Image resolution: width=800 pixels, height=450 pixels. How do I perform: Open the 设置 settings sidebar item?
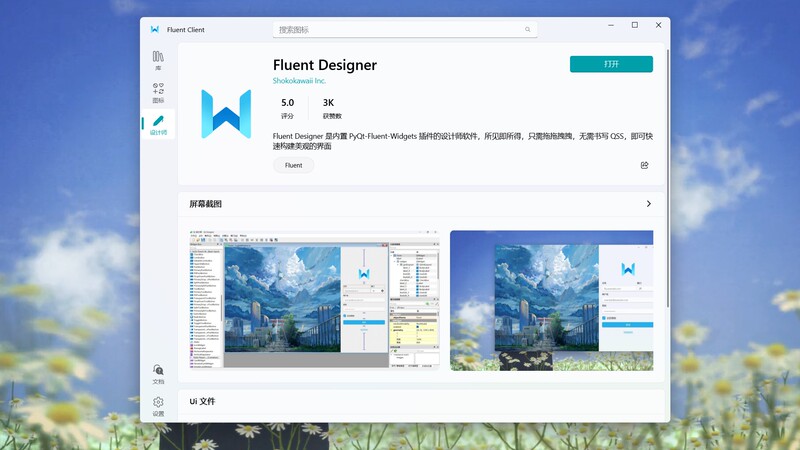(x=158, y=406)
